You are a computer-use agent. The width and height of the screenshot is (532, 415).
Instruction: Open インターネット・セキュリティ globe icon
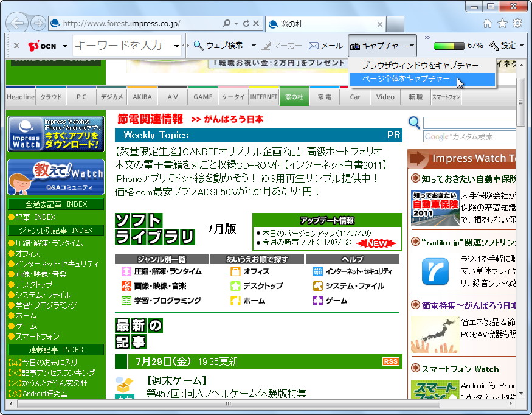coord(318,271)
